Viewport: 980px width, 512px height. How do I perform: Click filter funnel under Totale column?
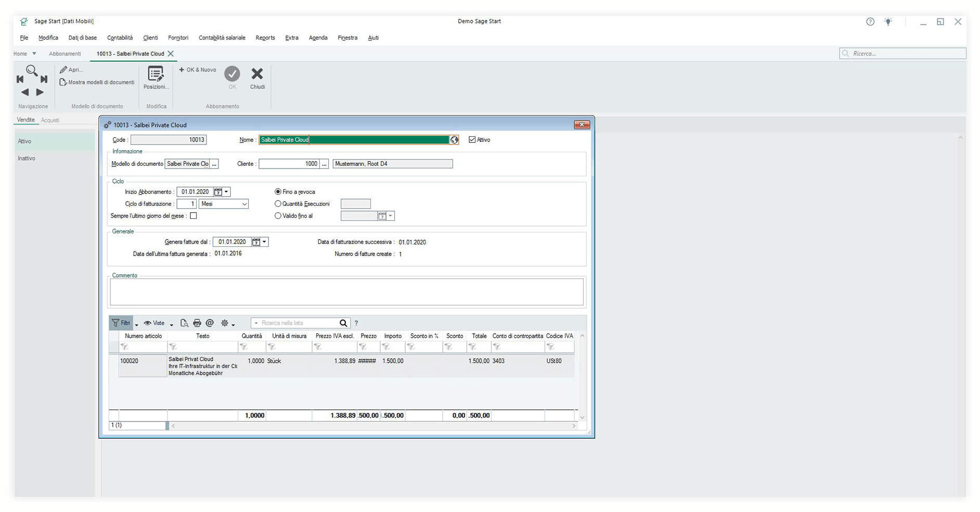(x=472, y=347)
